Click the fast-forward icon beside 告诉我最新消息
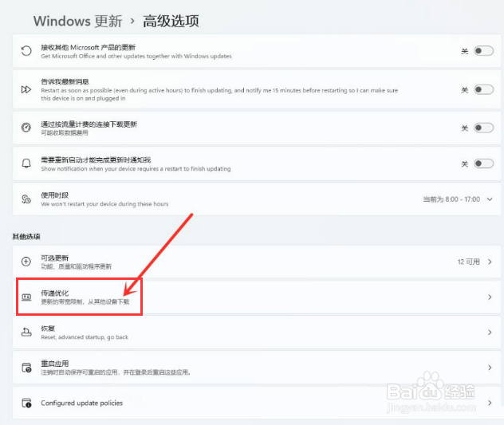The width and height of the screenshot is (504, 425). 26,89
